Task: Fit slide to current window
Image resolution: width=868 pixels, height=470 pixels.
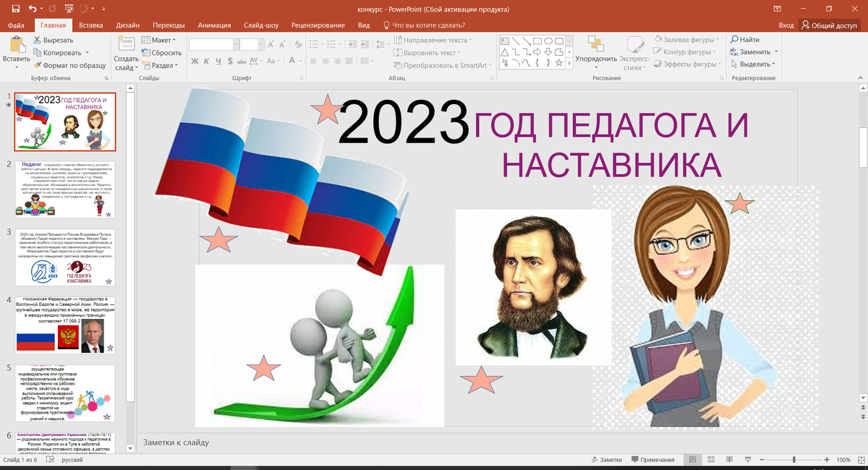Action: pos(861,460)
